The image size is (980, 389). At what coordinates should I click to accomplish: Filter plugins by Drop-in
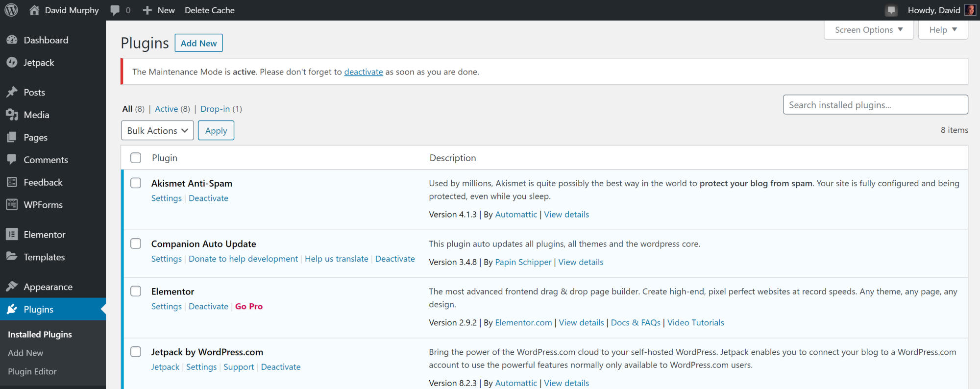coord(215,109)
